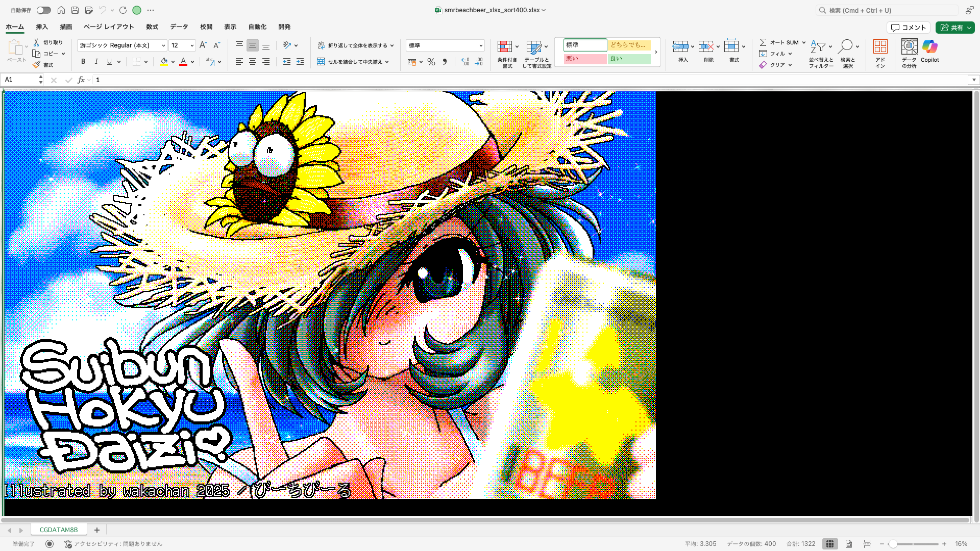Expand the cell styles gallery
Screen dimensions: 980x551
(x=656, y=52)
